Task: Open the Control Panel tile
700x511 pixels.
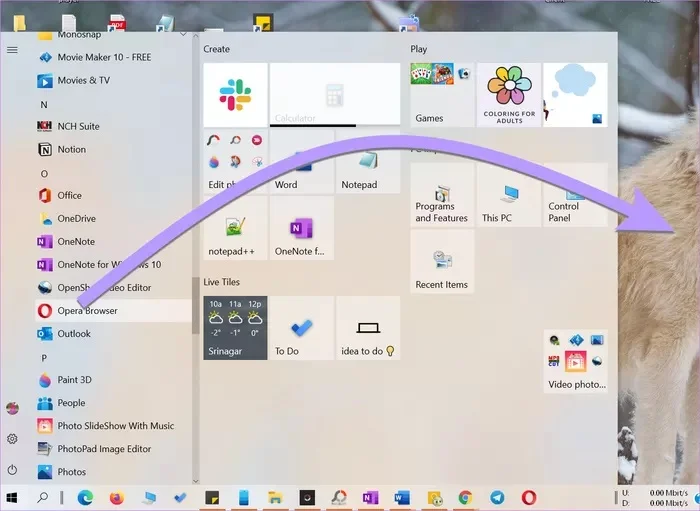Action: click(x=575, y=195)
